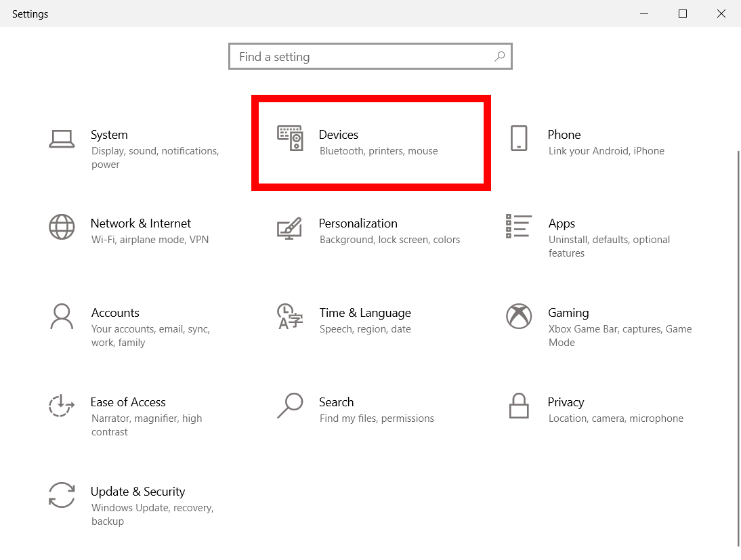The height and width of the screenshot is (560, 741).
Task: Click 'Location, camera, microphone' text
Action: pos(616,418)
